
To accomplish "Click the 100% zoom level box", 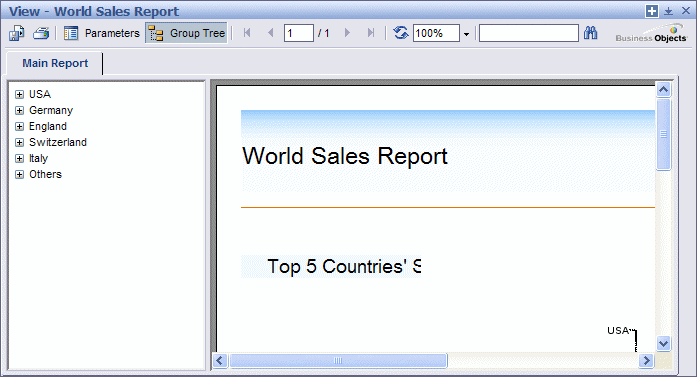I will click(436, 33).
